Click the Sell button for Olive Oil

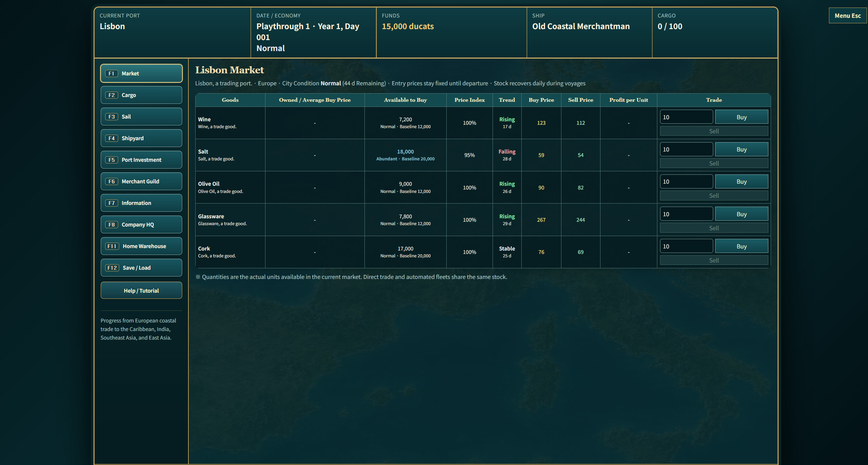tap(714, 196)
